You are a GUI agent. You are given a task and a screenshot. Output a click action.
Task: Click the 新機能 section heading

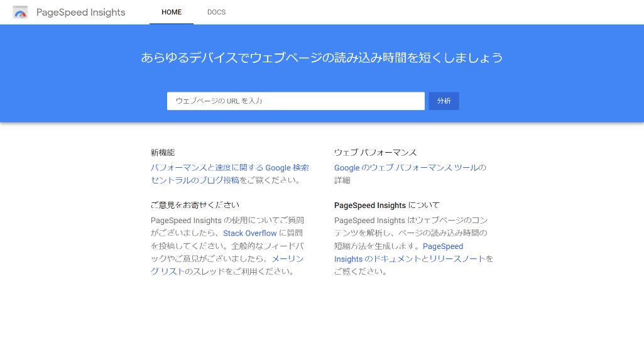(162, 152)
